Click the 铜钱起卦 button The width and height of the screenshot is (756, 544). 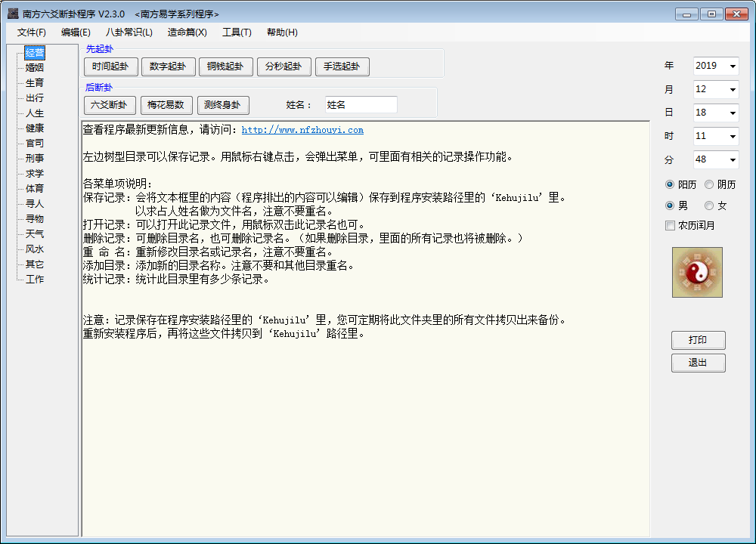(225, 66)
